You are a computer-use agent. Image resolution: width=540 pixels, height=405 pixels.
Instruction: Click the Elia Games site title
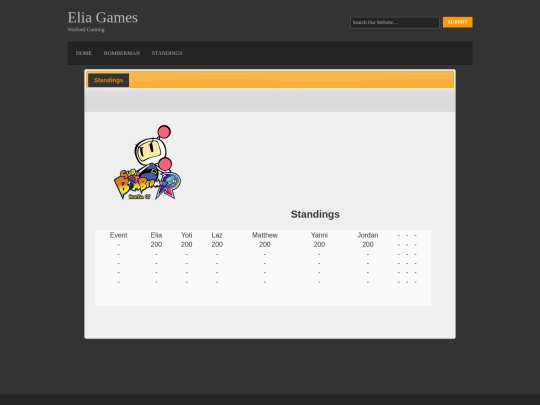tap(103, 18)
